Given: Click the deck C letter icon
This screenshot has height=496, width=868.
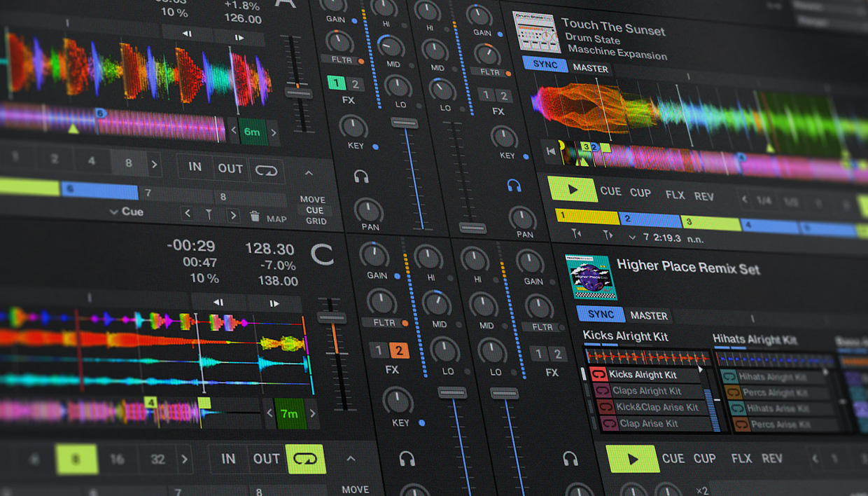Looking at the screenshot, I should click(x=323, y=254).
